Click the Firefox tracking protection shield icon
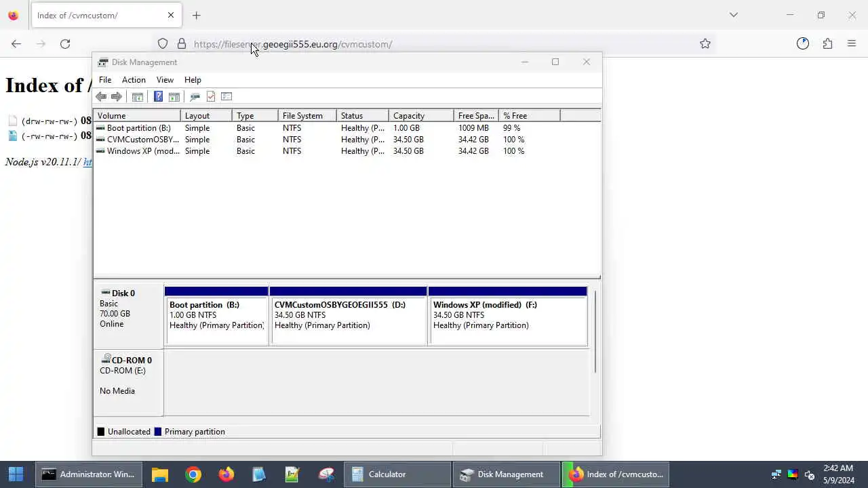This screenshot has width=868, height=488. [163, 43]
